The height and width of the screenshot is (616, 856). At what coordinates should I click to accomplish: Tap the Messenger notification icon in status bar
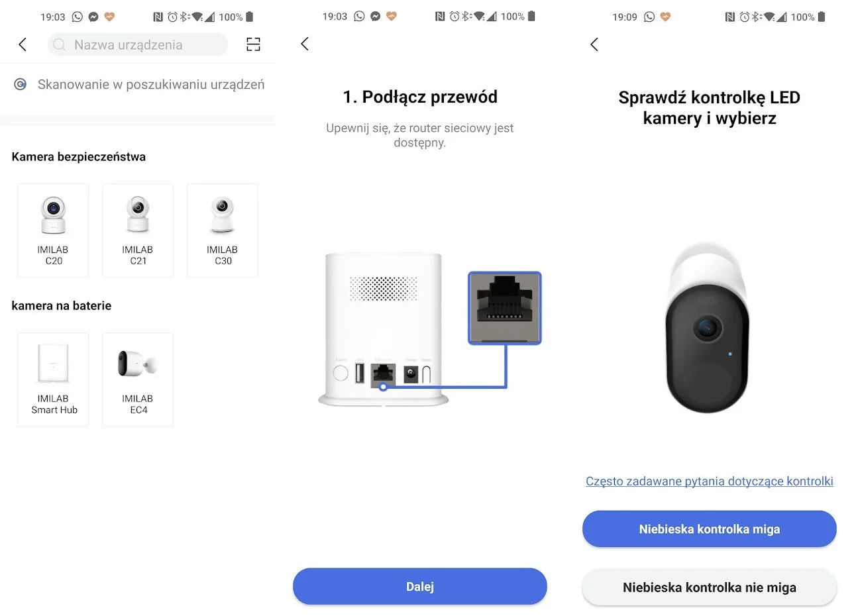[93, 17]
